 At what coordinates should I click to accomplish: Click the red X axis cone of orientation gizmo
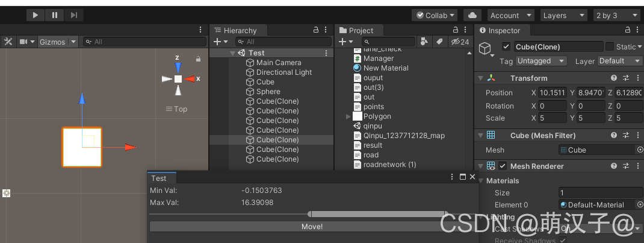coord(189,79)
